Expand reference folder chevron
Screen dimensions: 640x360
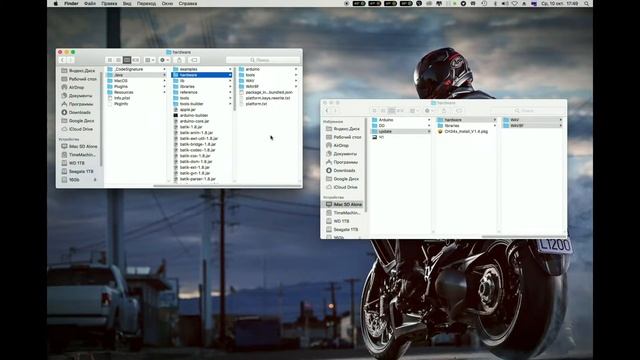(230, 92)
